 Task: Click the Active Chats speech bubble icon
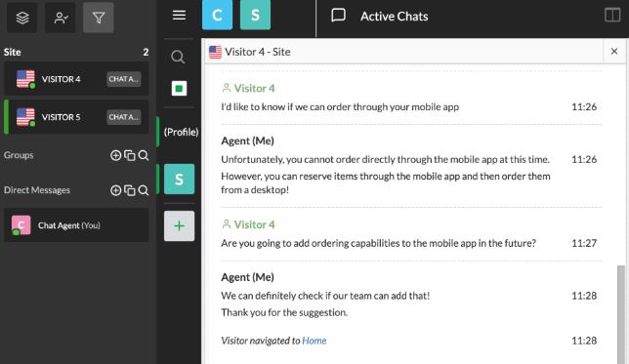point(338,16)
